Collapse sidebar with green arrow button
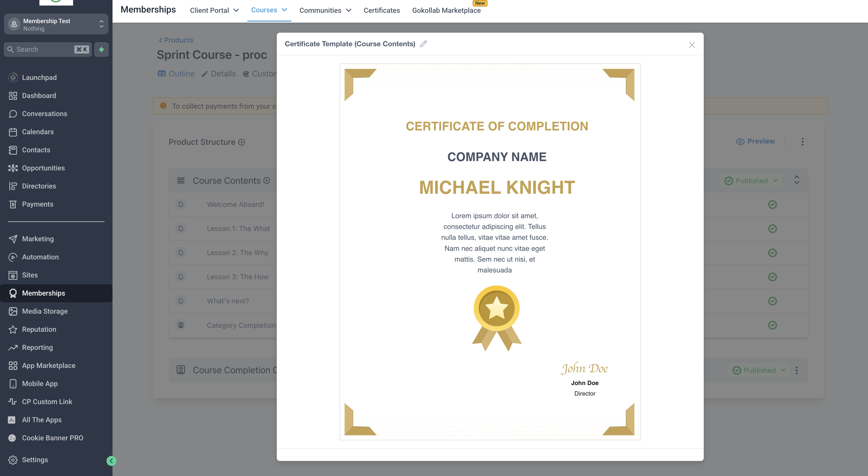 [x=111, y=461]
